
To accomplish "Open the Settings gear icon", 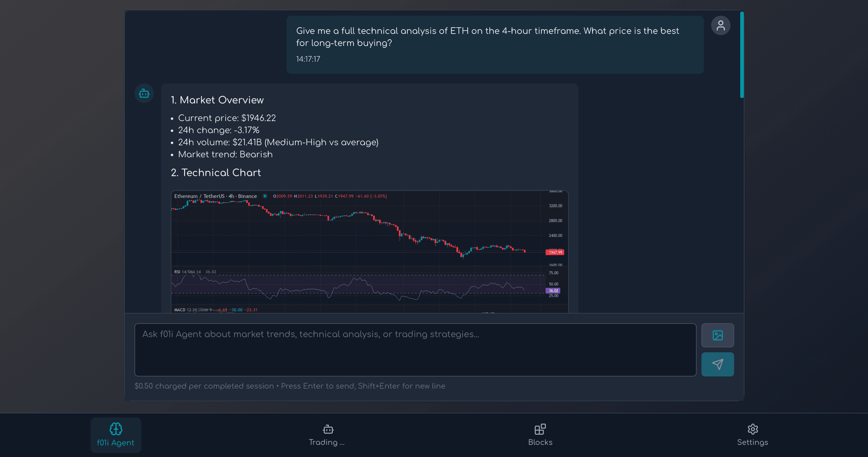I will pyautogui.click(x=752, y=429).
